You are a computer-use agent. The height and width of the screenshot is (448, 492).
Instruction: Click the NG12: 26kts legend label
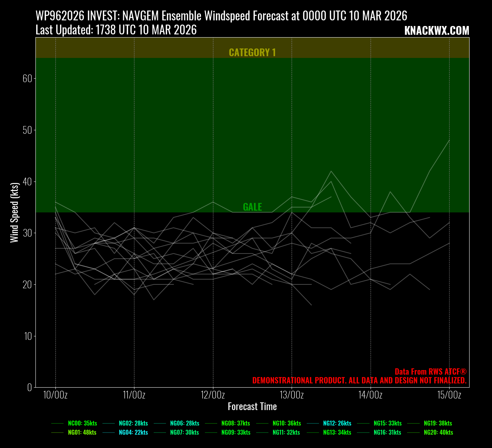[x=337, y=423]
